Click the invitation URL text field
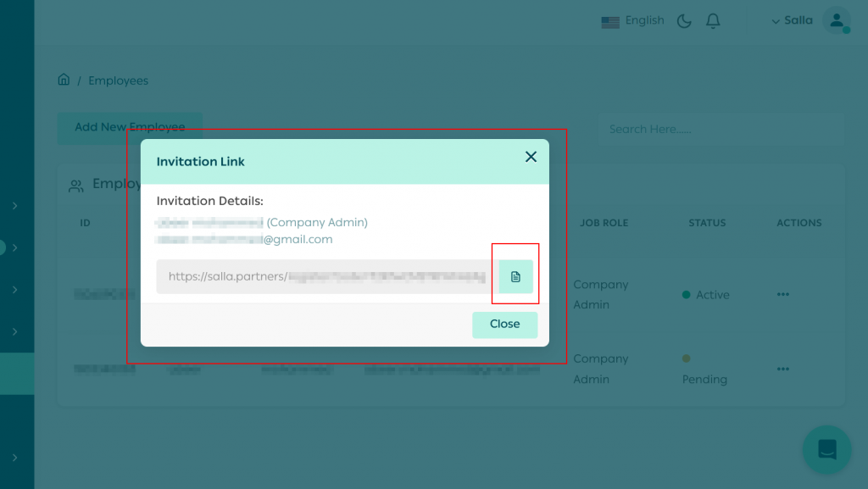Image resolution: width=868 pixels, height=489 pixels. (322, 276)
